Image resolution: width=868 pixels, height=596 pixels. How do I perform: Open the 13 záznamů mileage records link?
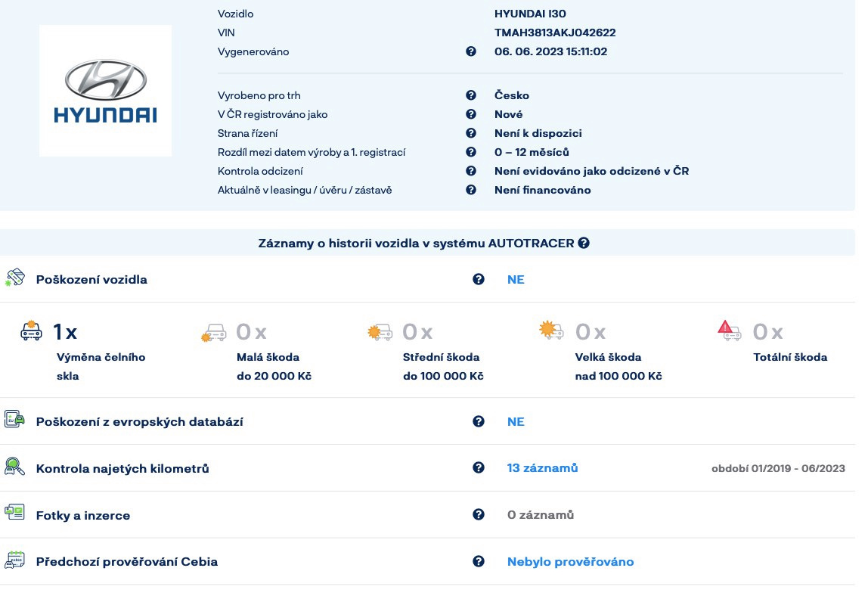[542, 467]
